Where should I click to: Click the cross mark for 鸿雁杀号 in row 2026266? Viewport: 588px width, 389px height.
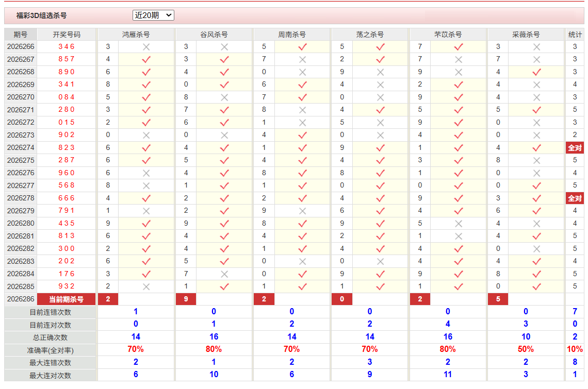pos(146,47)
